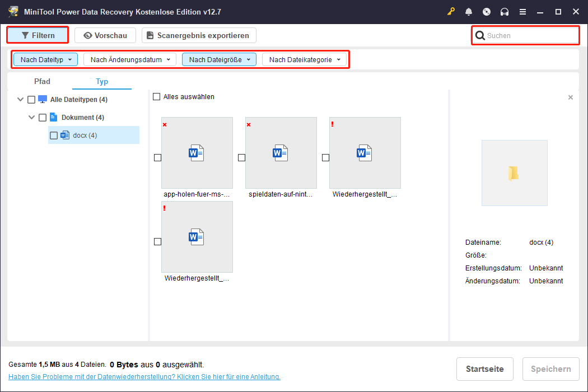
Task: Open the Filtern filter panel
Action: coord(37,35)
